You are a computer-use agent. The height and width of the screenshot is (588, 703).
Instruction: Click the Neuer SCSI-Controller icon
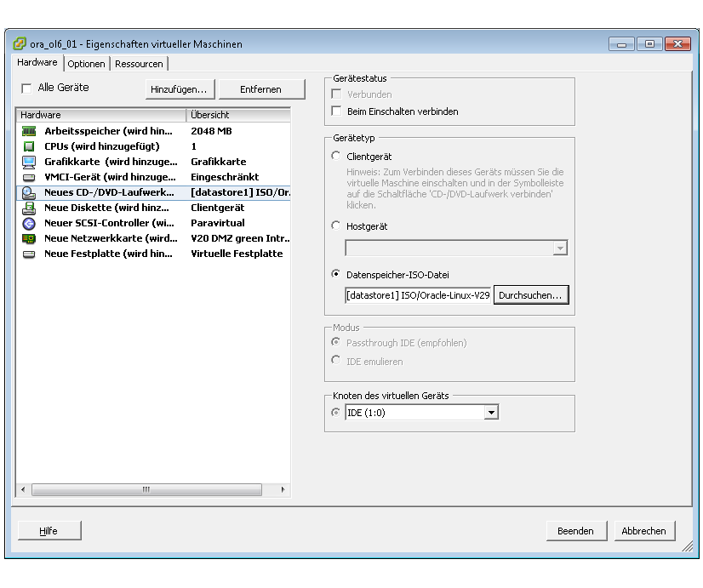click(x=29, y=223)
